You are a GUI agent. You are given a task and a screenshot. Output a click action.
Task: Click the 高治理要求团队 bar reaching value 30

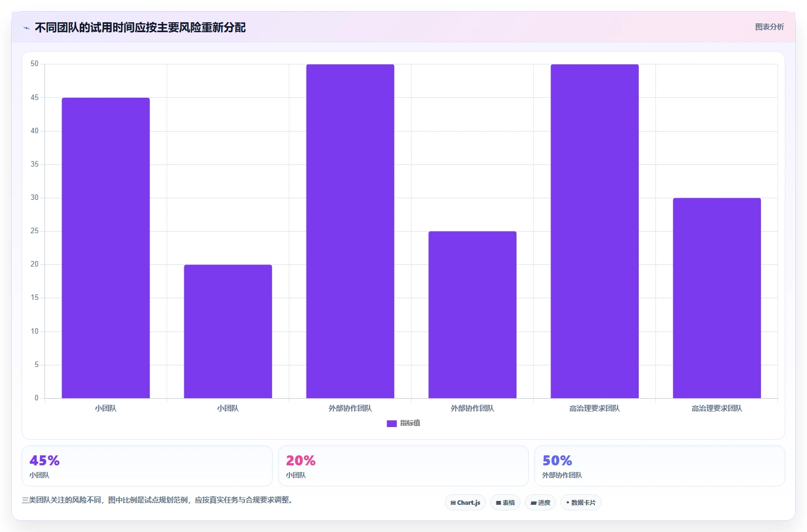tap(716, 298)
